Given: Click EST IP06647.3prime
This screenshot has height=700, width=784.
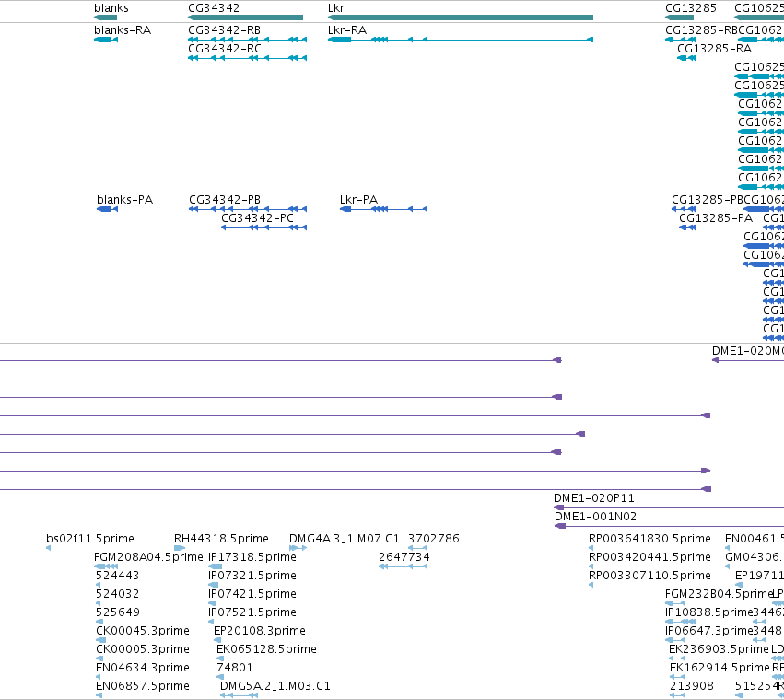Looking at the screenshot, I should [675, 640].
